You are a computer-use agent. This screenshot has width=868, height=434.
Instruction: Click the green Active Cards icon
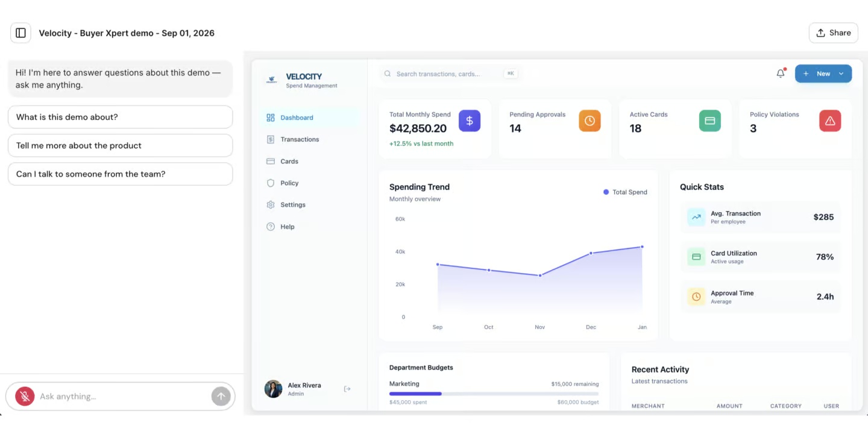click(709, 121)
